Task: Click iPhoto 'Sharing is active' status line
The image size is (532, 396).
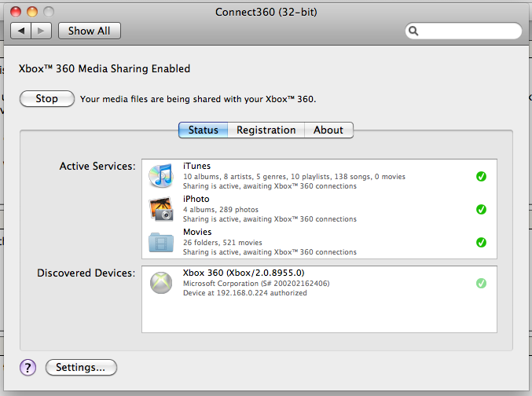Action: [x=270, y=219]
